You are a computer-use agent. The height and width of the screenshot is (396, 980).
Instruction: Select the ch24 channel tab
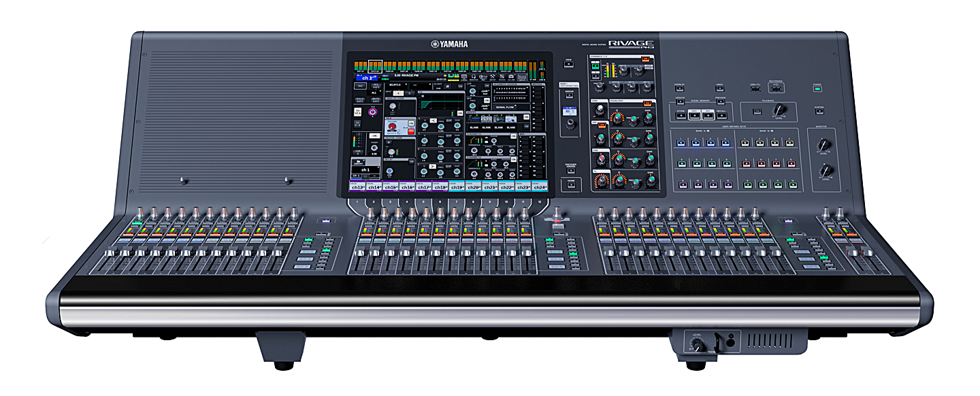[x=540, y=187]
